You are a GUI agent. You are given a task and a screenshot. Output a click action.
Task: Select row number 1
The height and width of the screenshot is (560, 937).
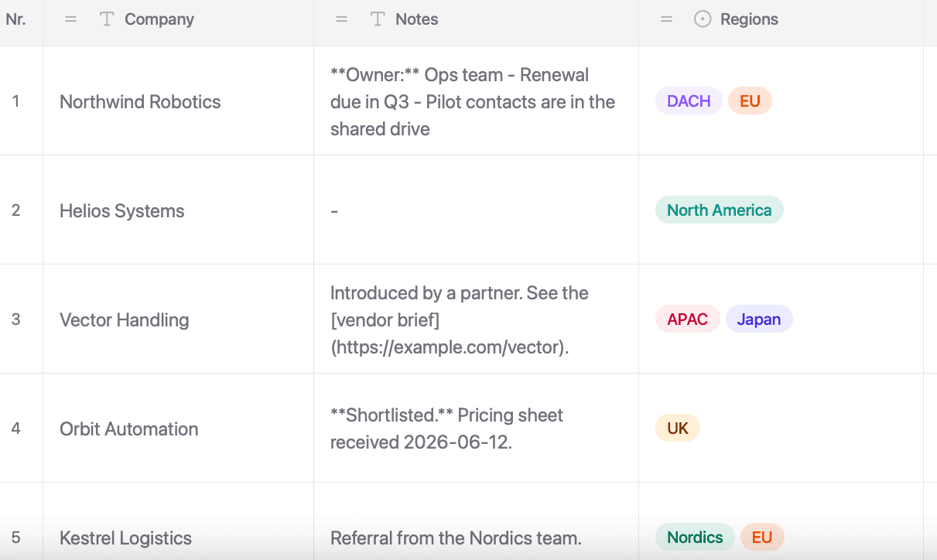[16, 101]
